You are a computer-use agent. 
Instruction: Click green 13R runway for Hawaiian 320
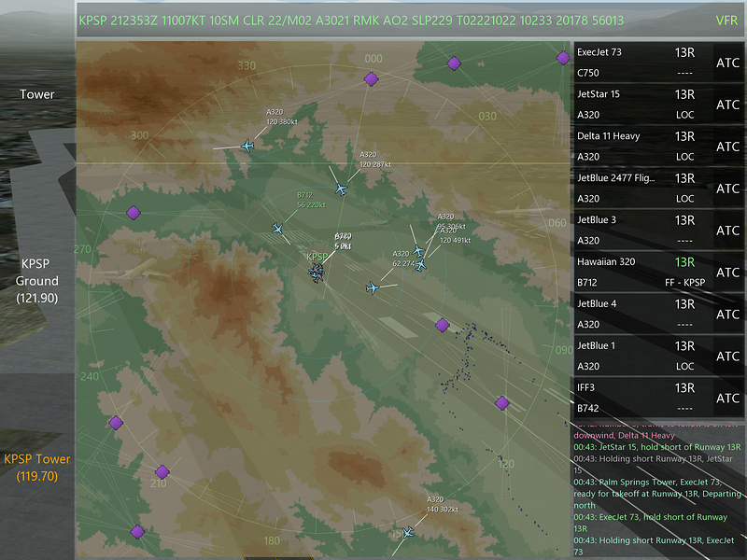(x=684, y=262)
